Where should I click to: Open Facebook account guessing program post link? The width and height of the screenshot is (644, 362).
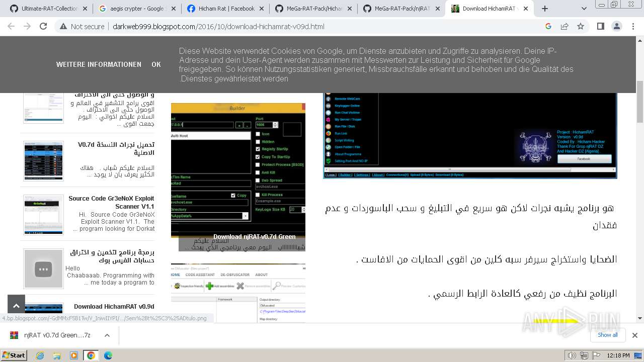112,256
